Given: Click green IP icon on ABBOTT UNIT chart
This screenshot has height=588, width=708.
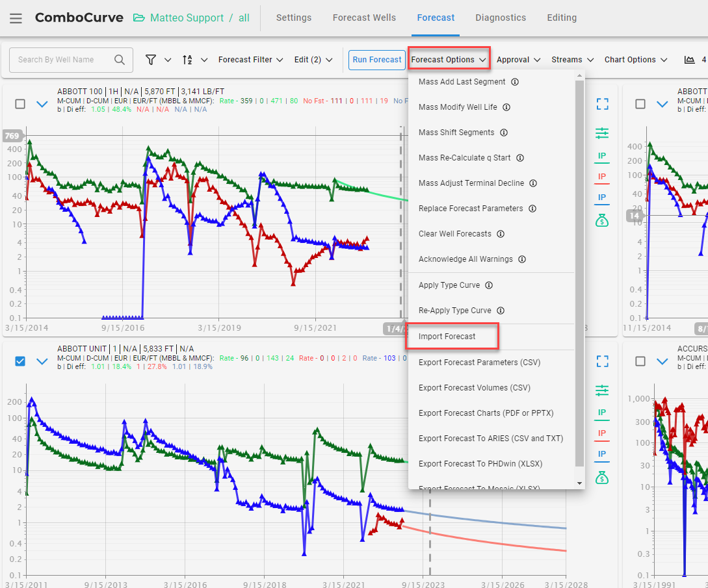Looking at the screenshot, I should coord(602,413).
